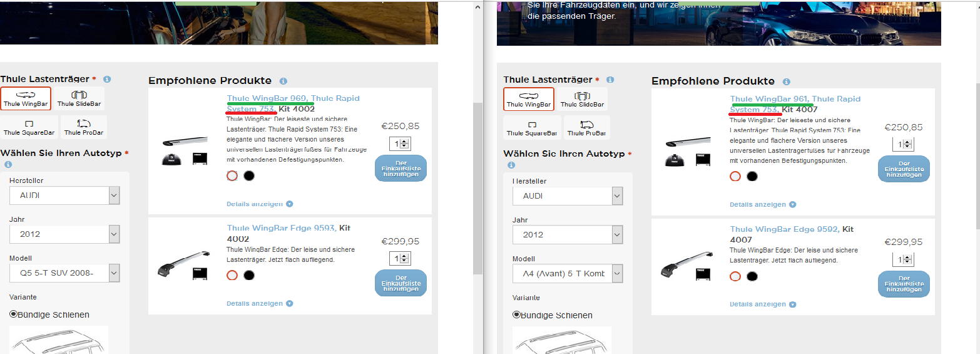Click info icon beside left Thule Lastenträger heading
The height and width of the screenshot is (354, 980).
pos(107,80)
